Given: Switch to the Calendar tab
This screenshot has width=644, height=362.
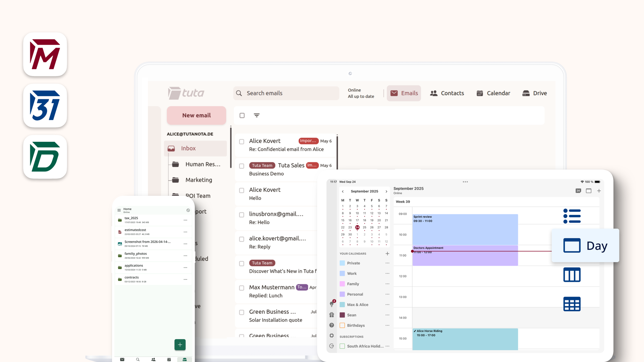Looking at the screenshot, I should (x=493, y=93).
